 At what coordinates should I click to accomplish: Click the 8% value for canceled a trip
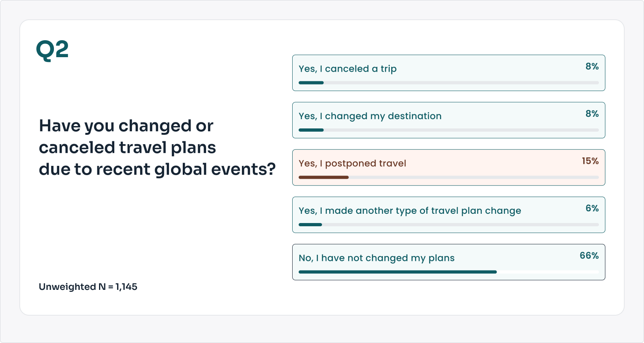pyautogui.click(x=592, y=66)
